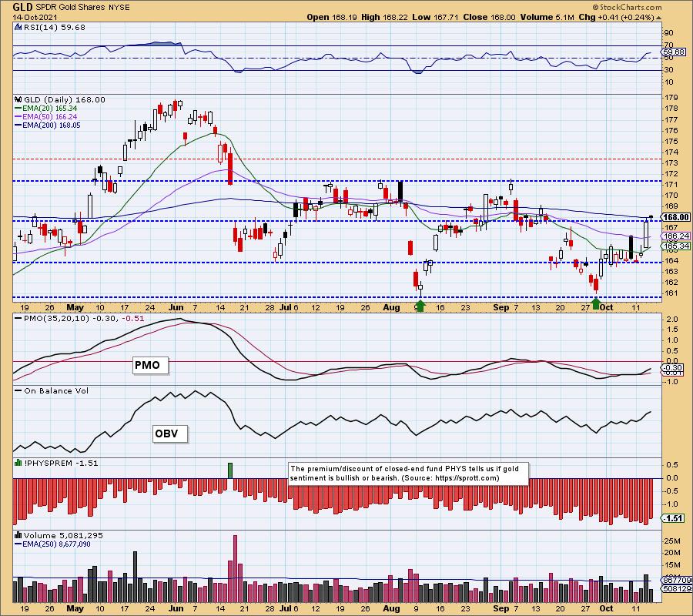Click the Open 168.19 value
Screen dimensions: 693x616
pyautogui.click(x=331, y=17)
